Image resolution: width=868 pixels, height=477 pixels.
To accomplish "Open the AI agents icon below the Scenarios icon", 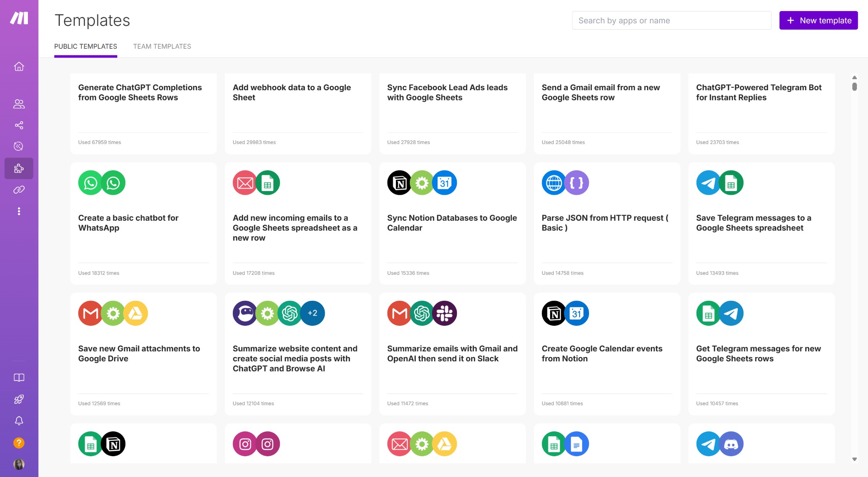I will (19, 147).
